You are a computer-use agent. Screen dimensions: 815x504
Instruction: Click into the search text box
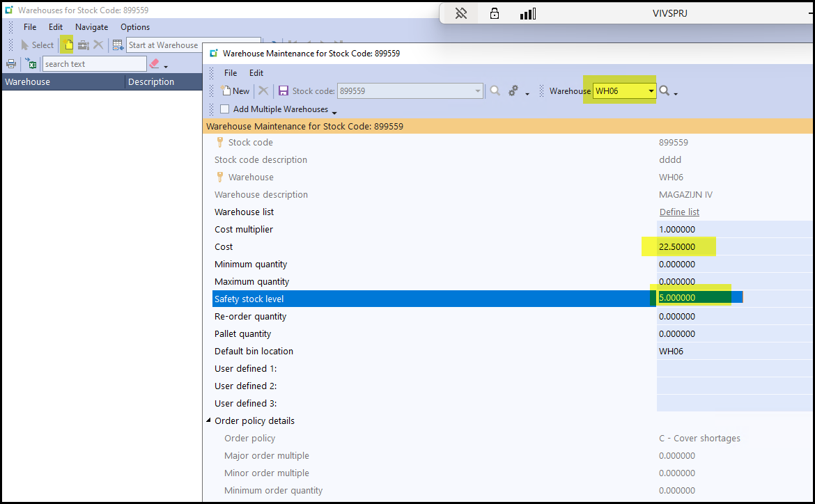click(94, 64)
